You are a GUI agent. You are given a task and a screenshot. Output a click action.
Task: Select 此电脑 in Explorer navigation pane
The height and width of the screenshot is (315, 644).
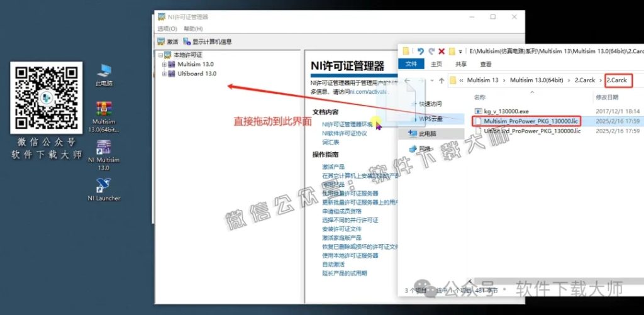(428, 133)
